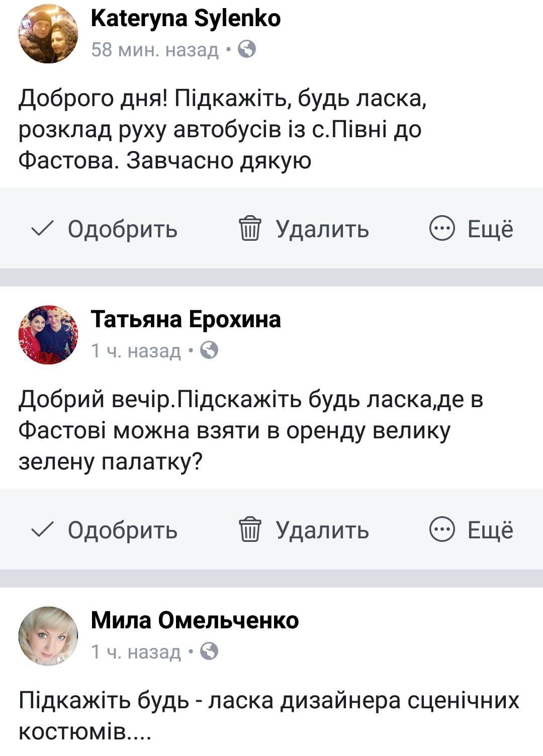The height and width of the screenshot is (756, 543).
Task: Open Kateryna Sylenko's profile by name
Action: tap(186, 19)
